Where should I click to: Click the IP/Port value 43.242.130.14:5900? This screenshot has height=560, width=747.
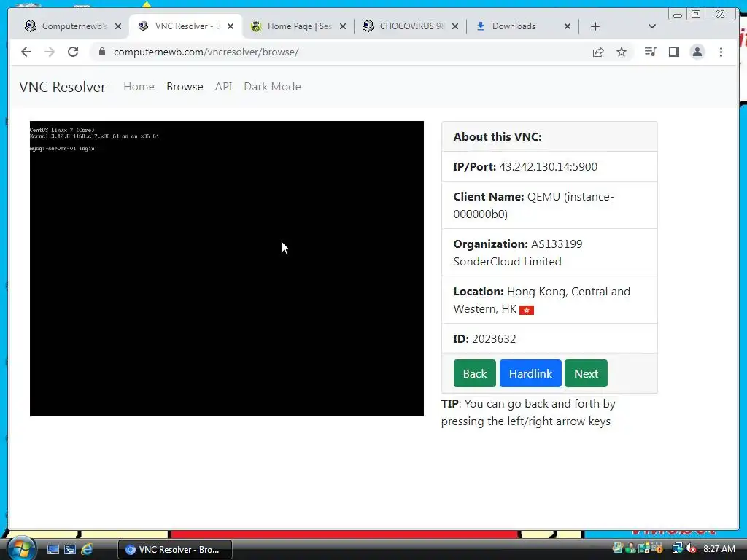[x=548, y=167]
